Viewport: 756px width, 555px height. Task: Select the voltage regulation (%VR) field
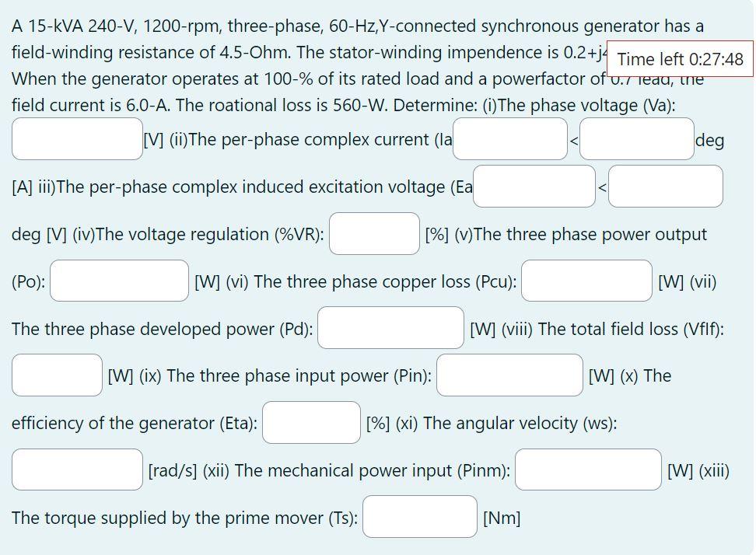point(374,233)
